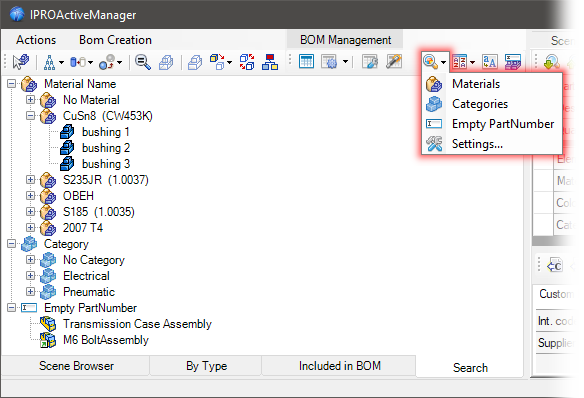Click the grey blocks icon after magnifier
Screen dimensions: 584x398
coord(166,62)
